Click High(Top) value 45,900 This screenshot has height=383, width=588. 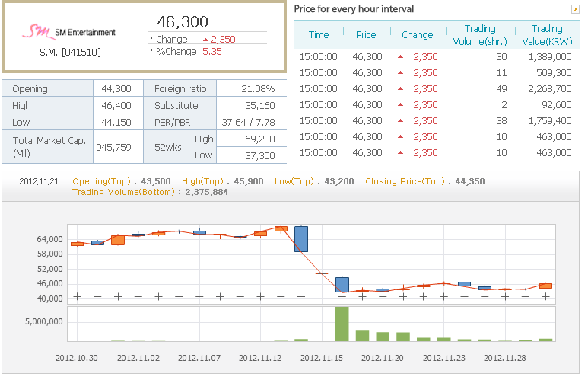click(x=249, y=181)
